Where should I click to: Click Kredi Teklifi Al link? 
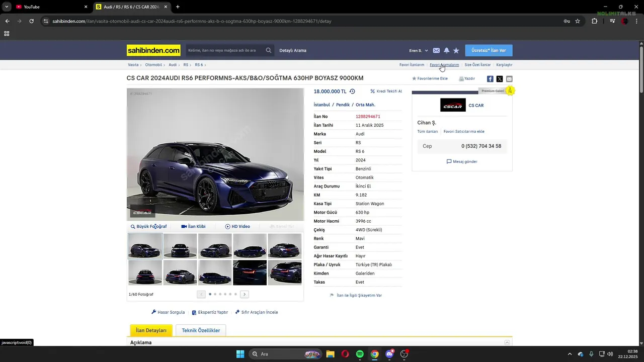click(x=386, y=92)
